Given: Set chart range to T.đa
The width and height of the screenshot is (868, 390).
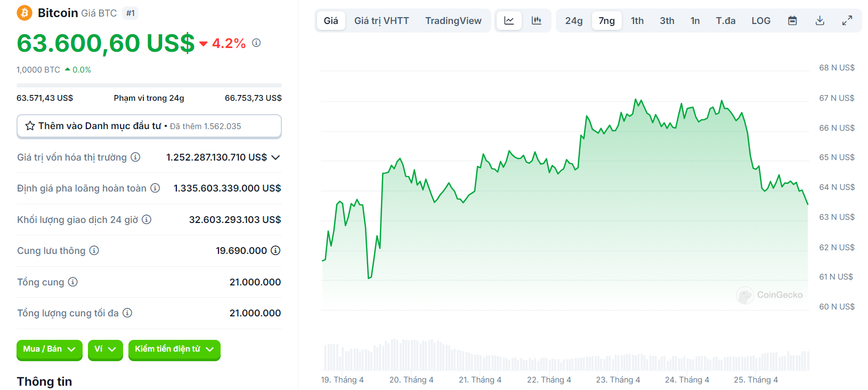Looking at the screenshot, I should coord(726,21).
